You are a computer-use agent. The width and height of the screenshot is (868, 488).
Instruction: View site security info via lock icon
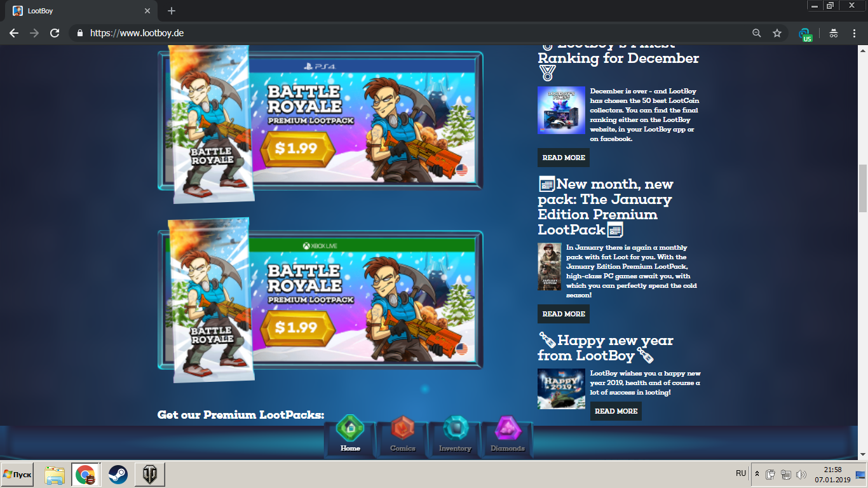[80, 33]
